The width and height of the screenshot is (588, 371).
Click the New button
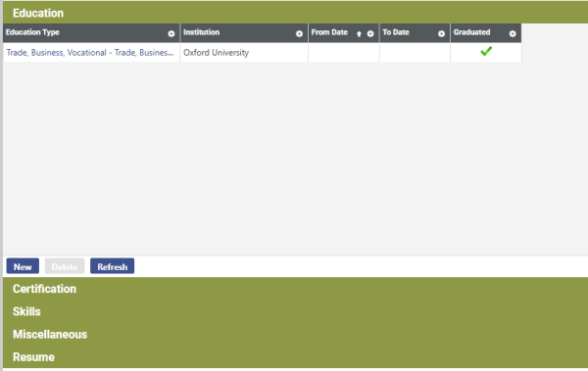click(x=23, y=266)
